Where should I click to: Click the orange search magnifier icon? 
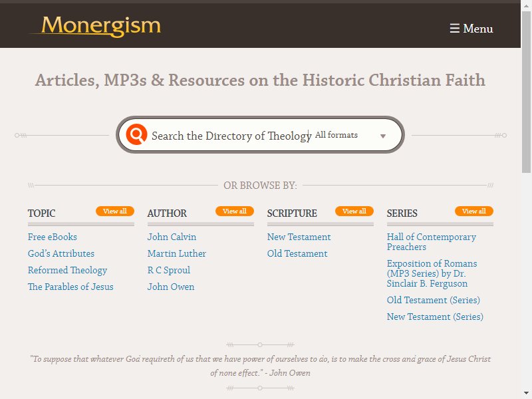click(136, 135)
